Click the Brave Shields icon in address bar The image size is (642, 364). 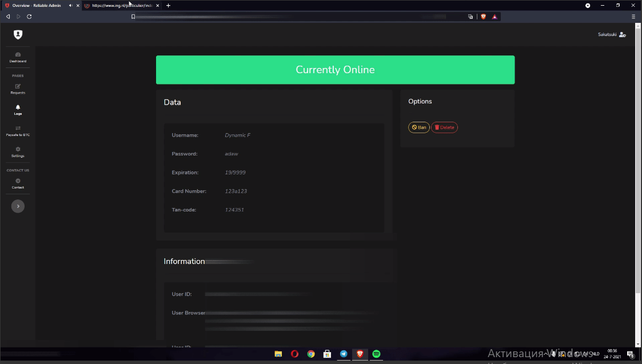pyautogui.click(x=483, y=17)
